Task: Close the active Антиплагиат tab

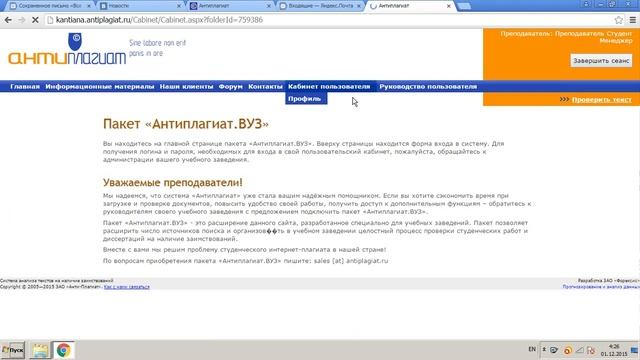Action: coord(449,6)
